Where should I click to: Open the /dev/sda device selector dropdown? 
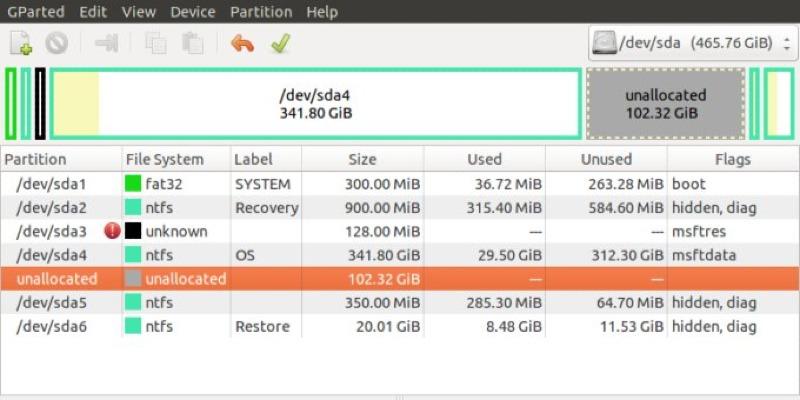click(x=691, y=43)
